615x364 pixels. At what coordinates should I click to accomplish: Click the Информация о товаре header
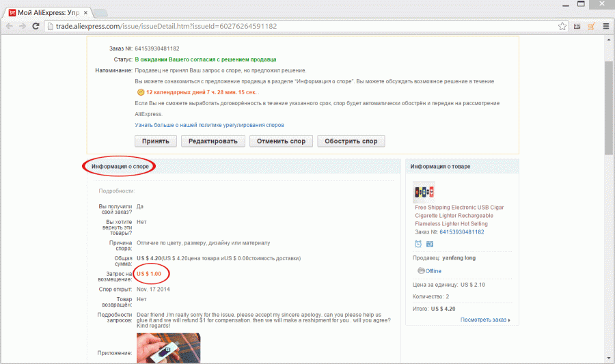pyautogui.click(x=440, y=167)
